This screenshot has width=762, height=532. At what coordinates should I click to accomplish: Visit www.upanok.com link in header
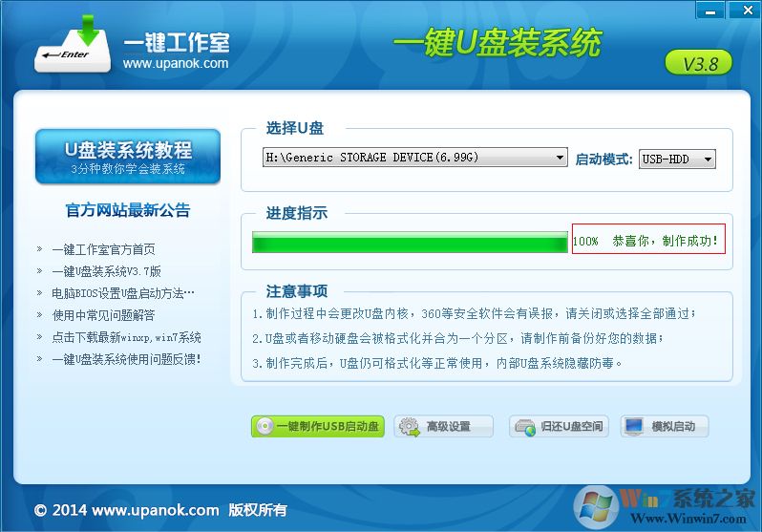[x=176, y=63]
